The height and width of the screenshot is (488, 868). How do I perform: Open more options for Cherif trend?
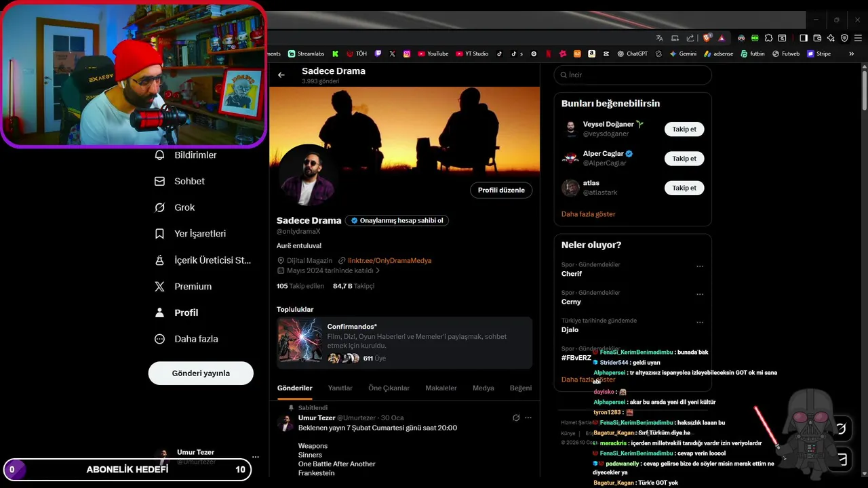(700, 266)
